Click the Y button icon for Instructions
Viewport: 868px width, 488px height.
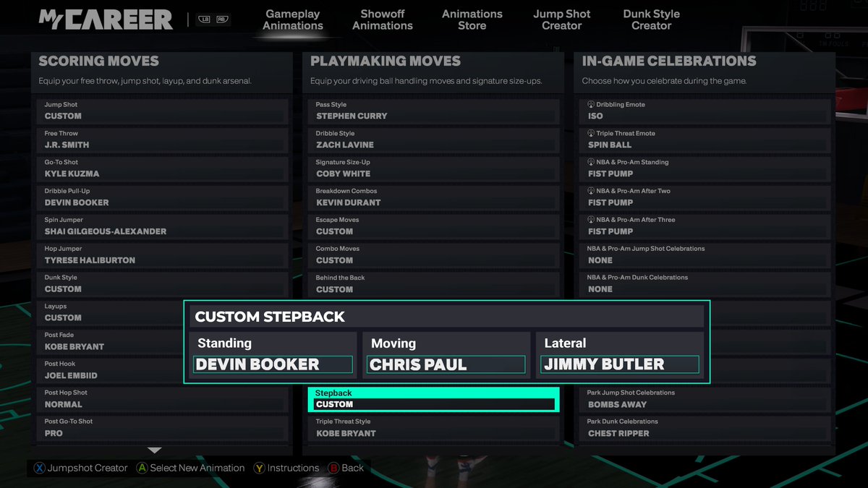click(x=259, y=468)
